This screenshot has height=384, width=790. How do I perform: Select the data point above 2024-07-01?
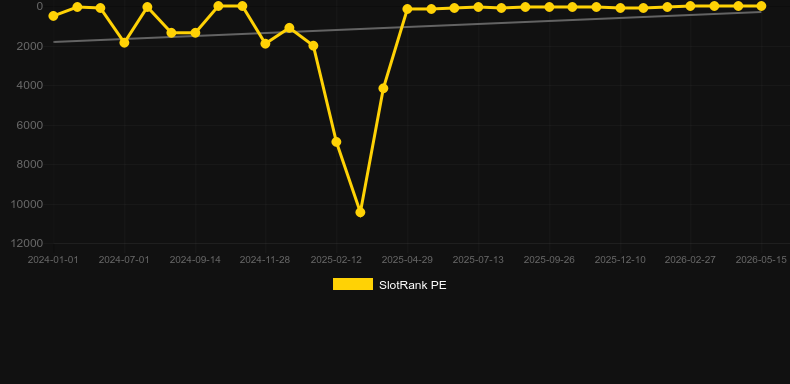point(124,43)
